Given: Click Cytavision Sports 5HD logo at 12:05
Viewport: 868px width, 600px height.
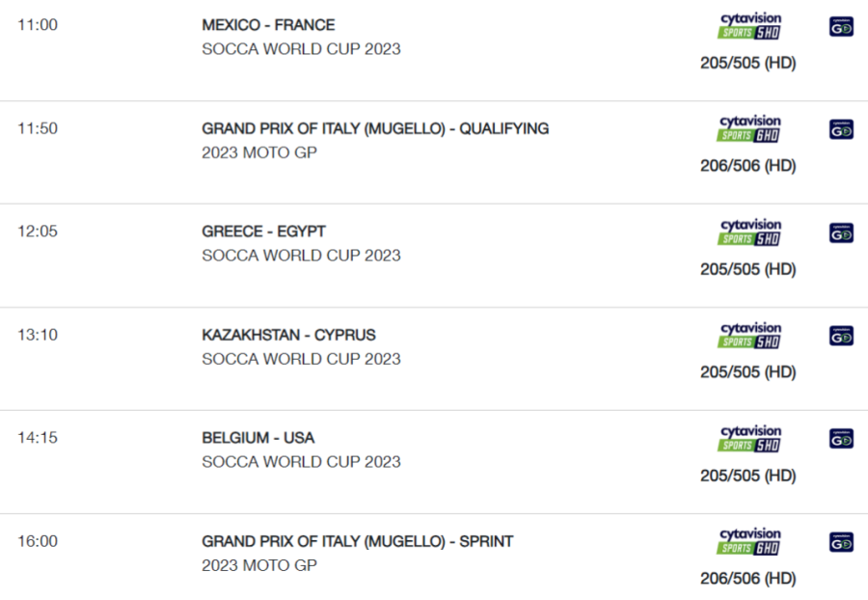Looking at the screenshot, I should click(749, 232).
